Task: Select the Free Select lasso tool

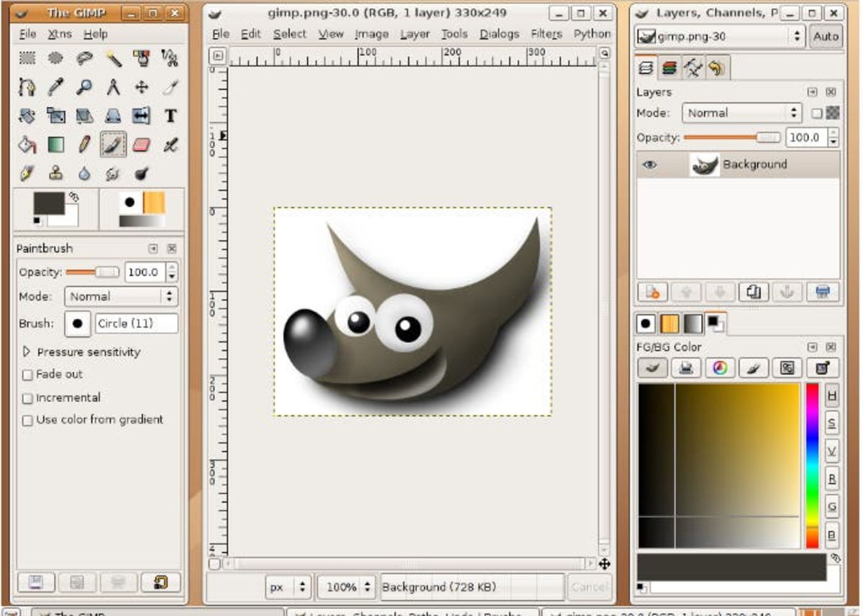Action: pyautogui.click(x=84, y=59)
